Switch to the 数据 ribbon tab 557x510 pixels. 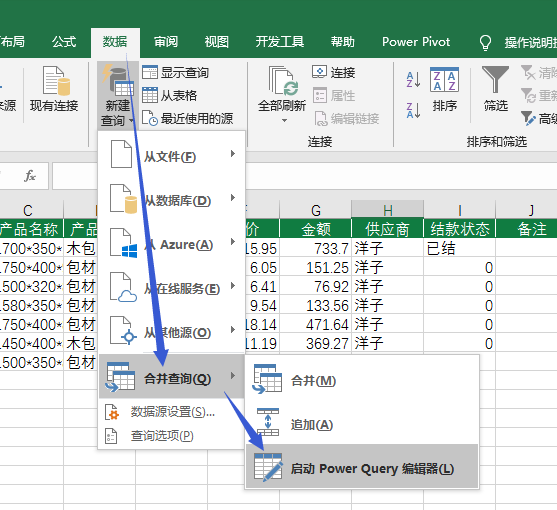(x=115, y=42)
